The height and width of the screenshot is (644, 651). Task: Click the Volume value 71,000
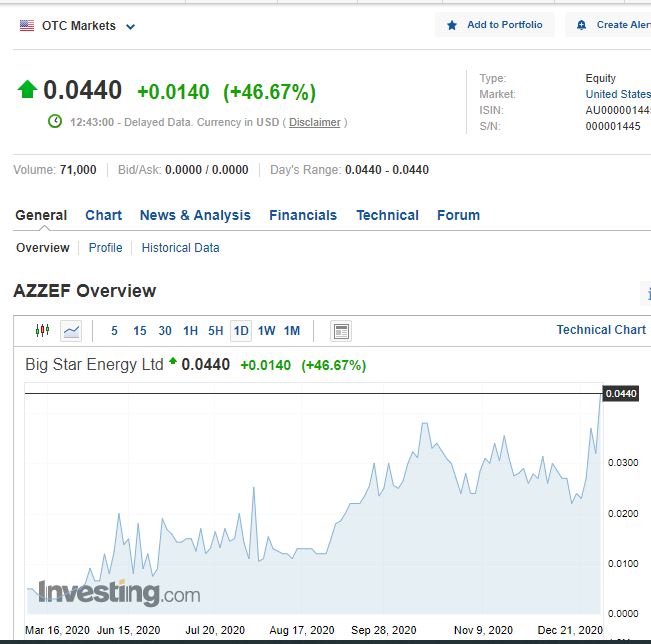coord(78,170)
